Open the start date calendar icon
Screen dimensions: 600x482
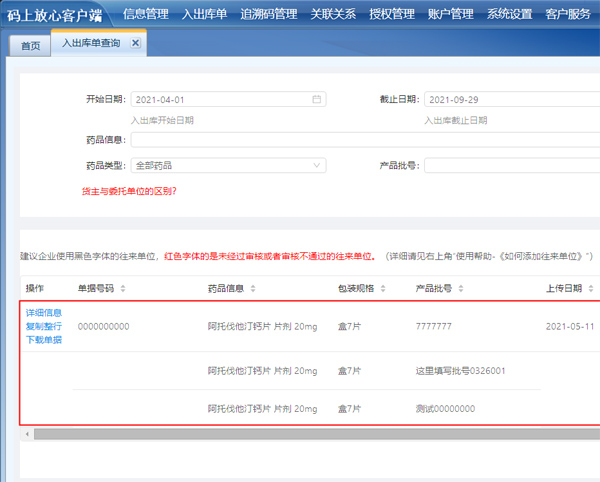(x=317, y=100)
